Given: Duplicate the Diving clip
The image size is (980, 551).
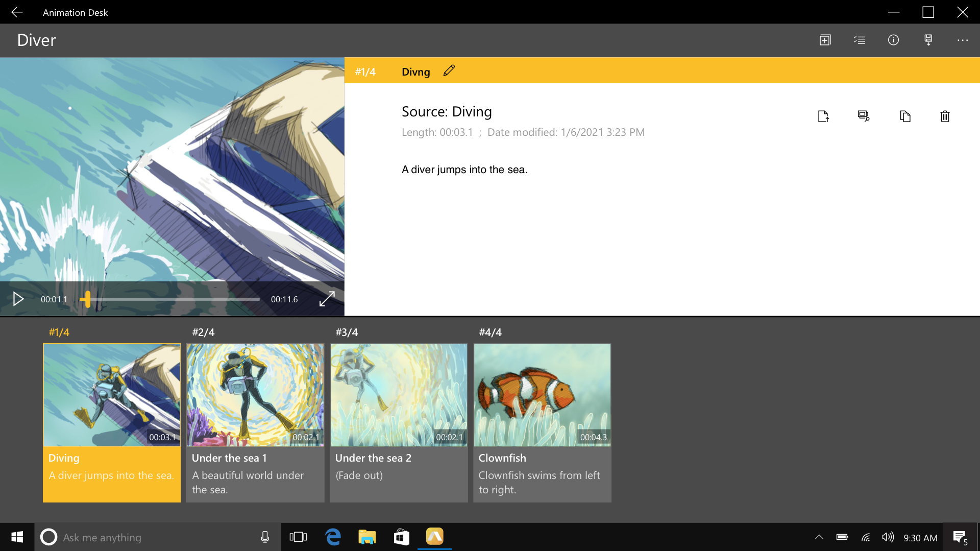Looking at the screenshot, I should point(905,116).
